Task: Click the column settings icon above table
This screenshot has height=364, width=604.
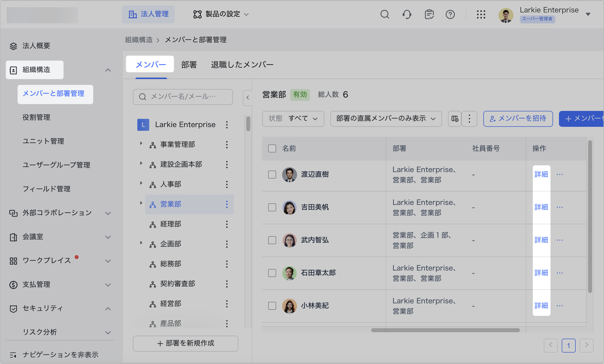Action: [455, 119]
